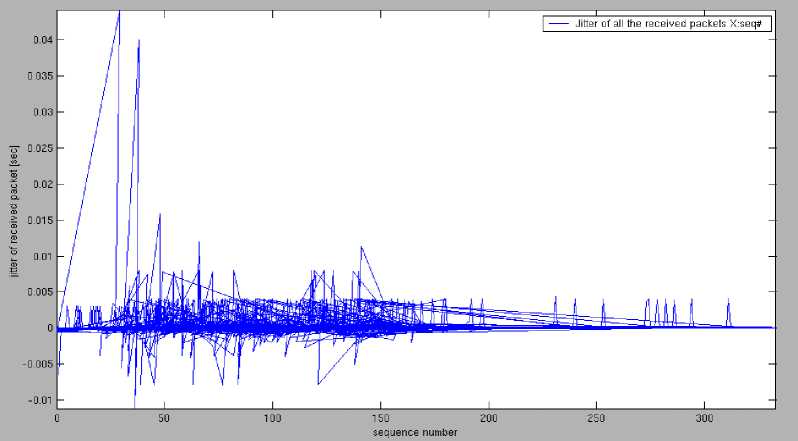798x441 pixels.
Task: Click y-axis tick label 0.015
Action: click(x=40, y=220)
